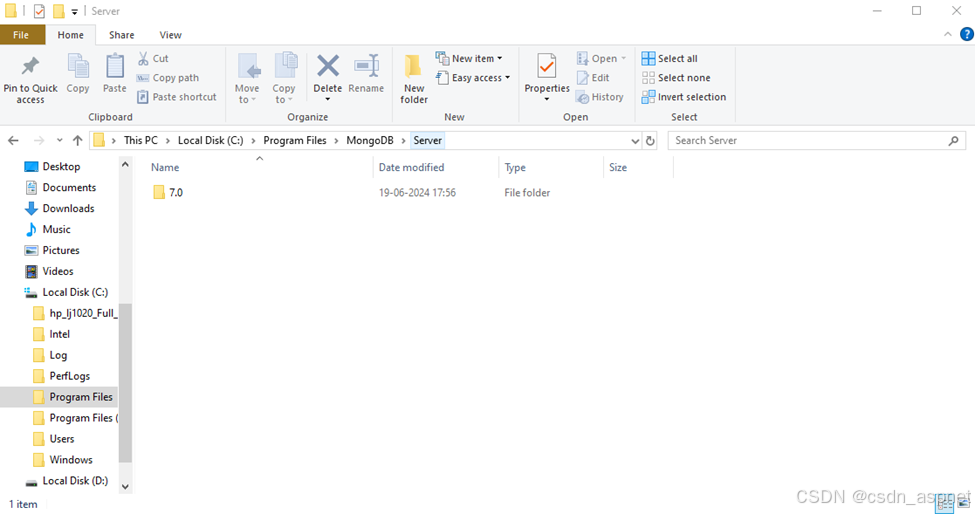Click Invert selection

[x=684, y=97]
